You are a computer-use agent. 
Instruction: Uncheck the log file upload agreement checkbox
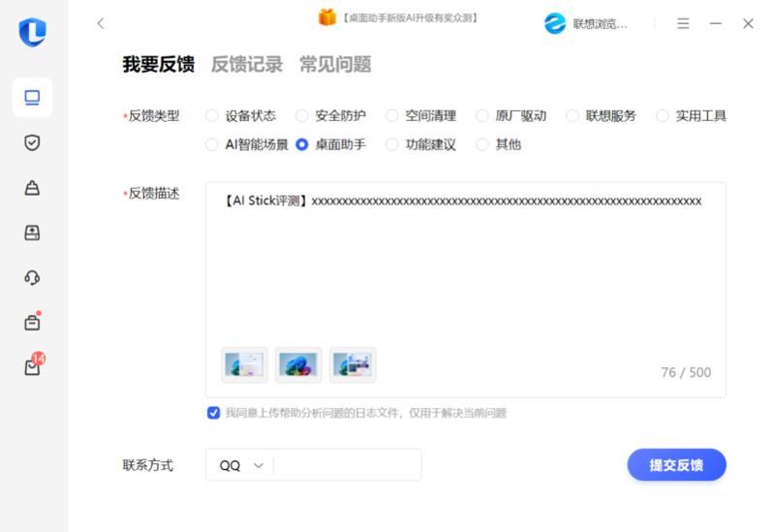pos(213,413)
